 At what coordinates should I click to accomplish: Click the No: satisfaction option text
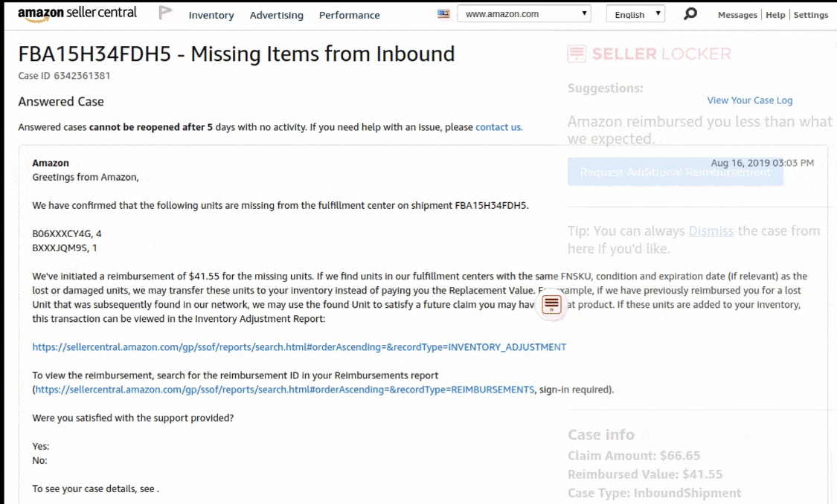39,461
